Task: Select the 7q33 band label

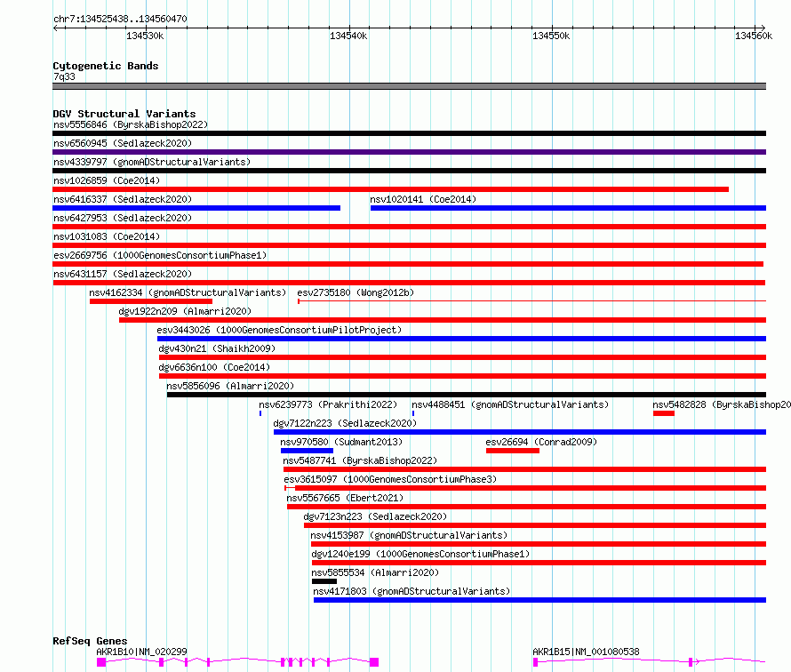Action: click(x=64, y=76)
